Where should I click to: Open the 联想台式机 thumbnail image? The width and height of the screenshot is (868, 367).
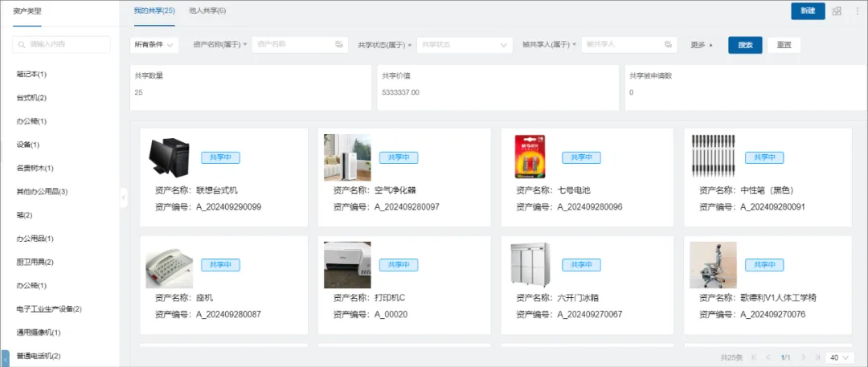pyautogui.click(x=169, y=157)
